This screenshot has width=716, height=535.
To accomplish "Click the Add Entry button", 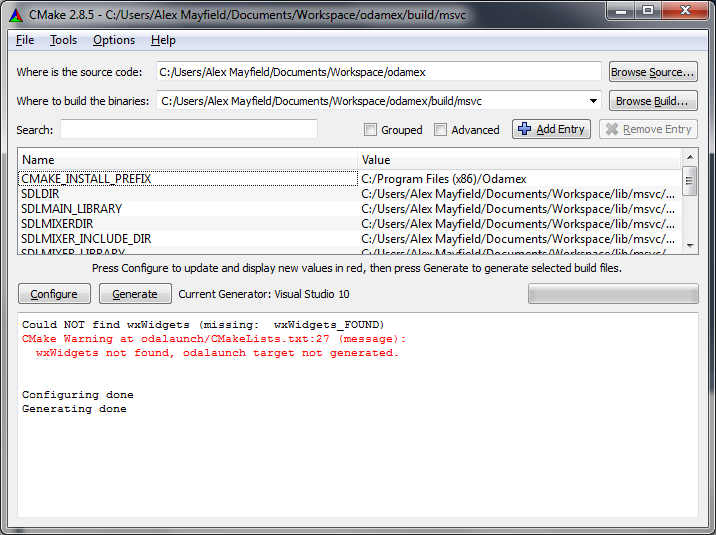I will (x=552, y=129).
